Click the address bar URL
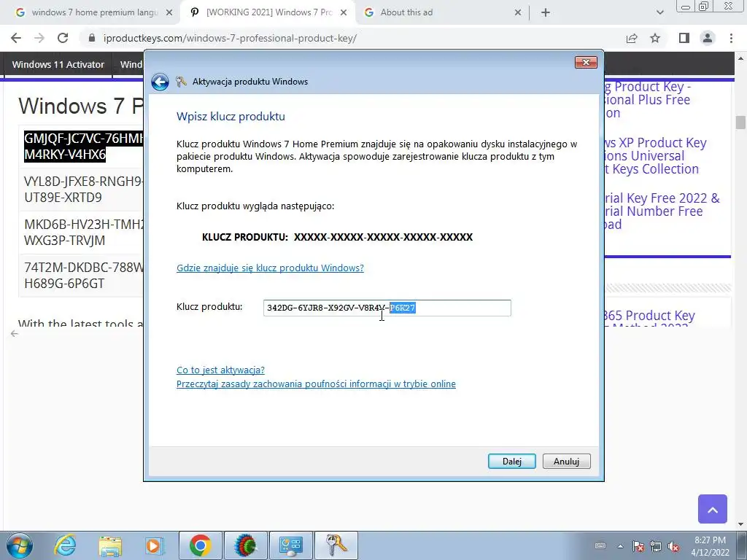The width and height of the screenshot is (747, 560). click(x=230, y=38)
